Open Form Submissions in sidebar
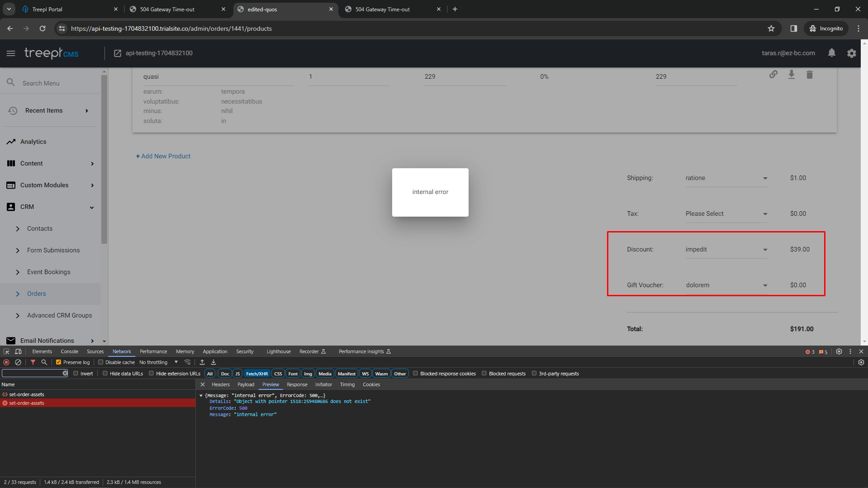Viewport: 868px width, 488px height. coord(53,250)
